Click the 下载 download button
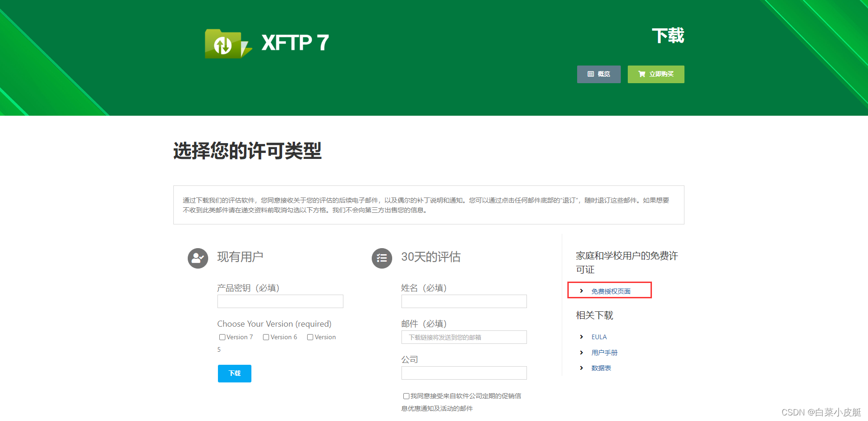Screen dimensions: 868x421 (234, 373)
